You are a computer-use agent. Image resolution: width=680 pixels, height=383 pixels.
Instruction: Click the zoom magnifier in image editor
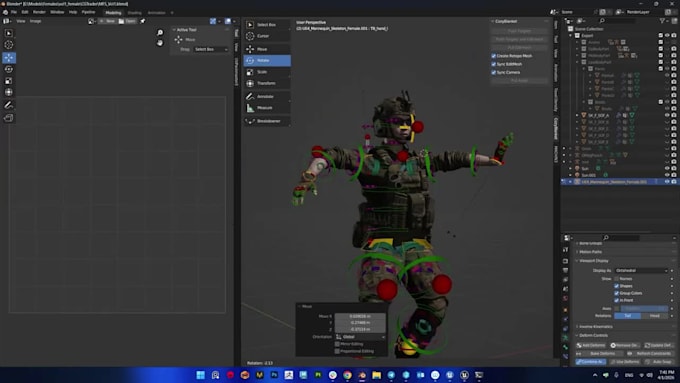(x=160, y=33)
